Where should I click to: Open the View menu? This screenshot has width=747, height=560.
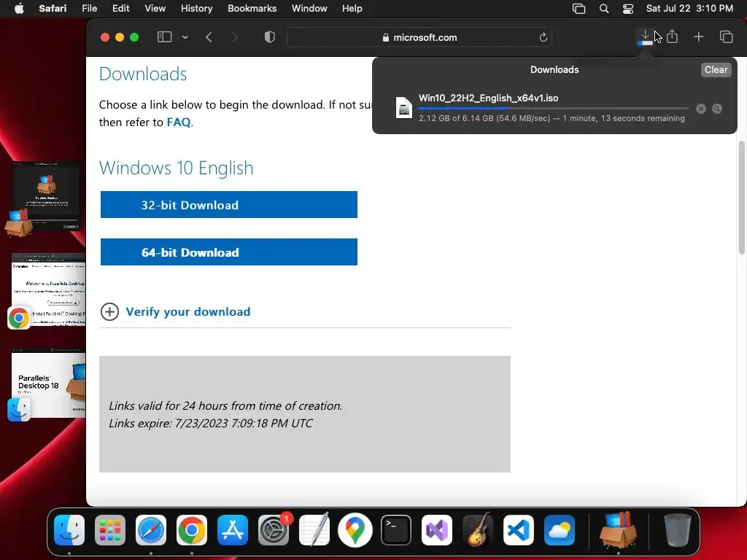(x=155, y=9)
